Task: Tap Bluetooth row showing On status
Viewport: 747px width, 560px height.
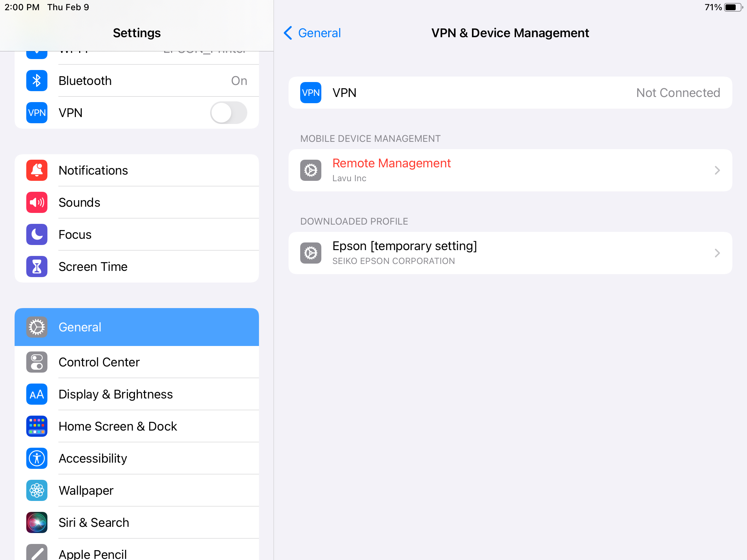Action: 146,81
